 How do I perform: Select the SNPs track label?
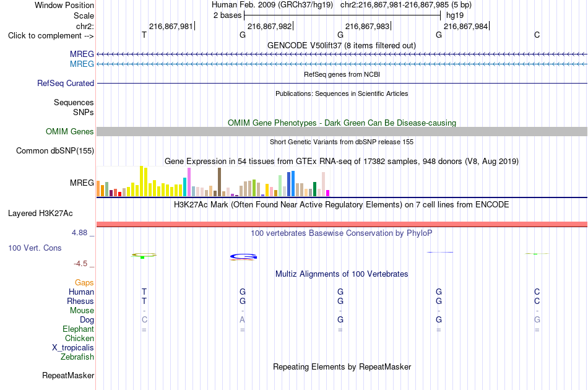coord(84,112)
